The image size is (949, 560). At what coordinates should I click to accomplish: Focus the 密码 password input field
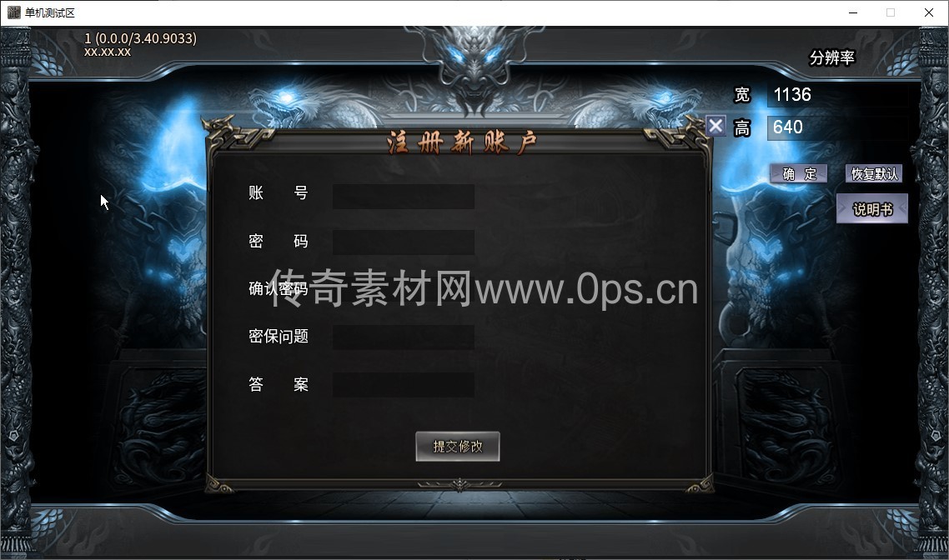tap(404, 242)
